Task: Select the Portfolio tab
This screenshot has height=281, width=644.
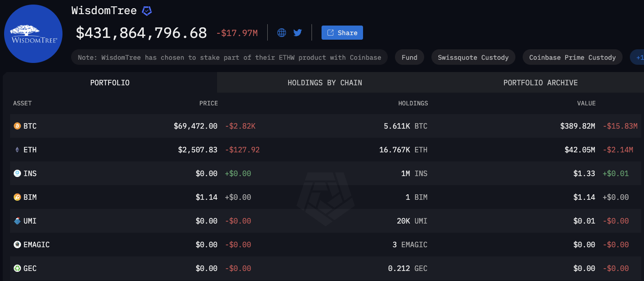Action: pos(110,83)
